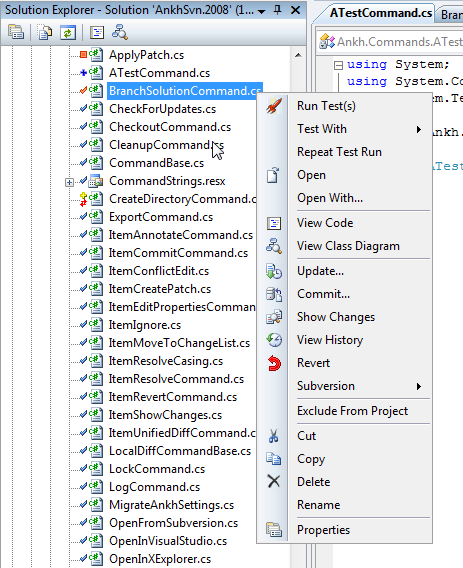Click the Delete X icon in menu
This screenshot has height=568, width=463.
point(274,481)
